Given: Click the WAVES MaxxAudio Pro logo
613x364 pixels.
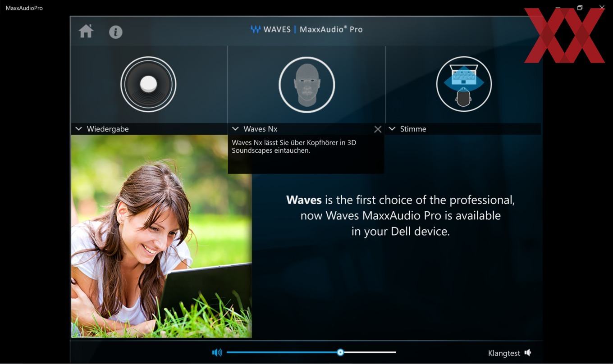Looking at the screenshot, I should click(306, 29).
